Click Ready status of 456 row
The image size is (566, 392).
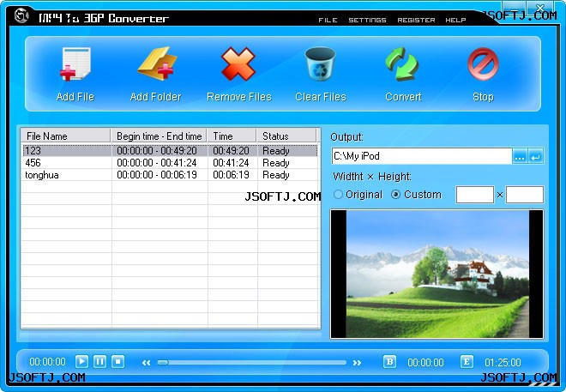[x=276, y=163]
